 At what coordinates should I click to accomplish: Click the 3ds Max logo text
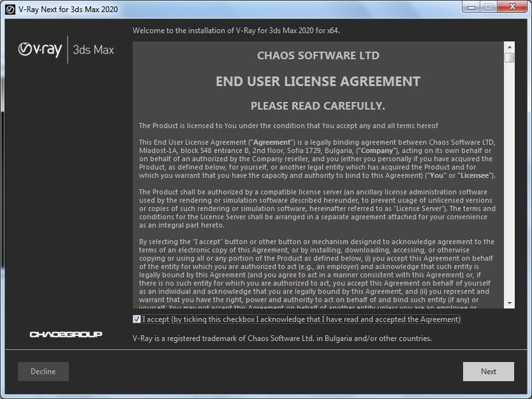tap(93, 50)
